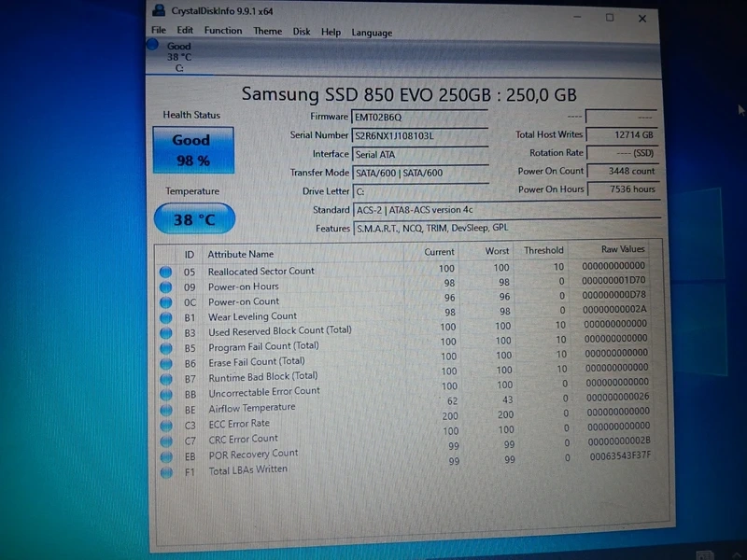Open the Help menu
This screenshot has width=747, height=560.
(331, 32)
